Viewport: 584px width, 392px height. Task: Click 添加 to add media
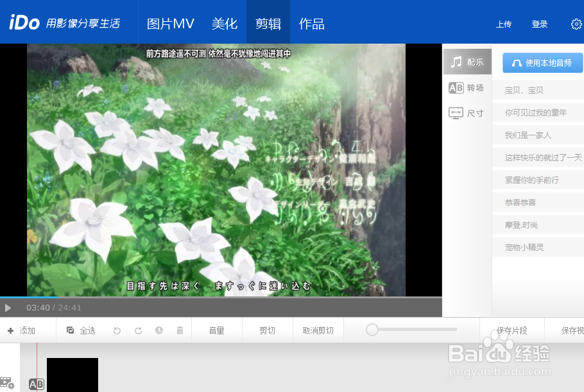(x=22, y=330)
